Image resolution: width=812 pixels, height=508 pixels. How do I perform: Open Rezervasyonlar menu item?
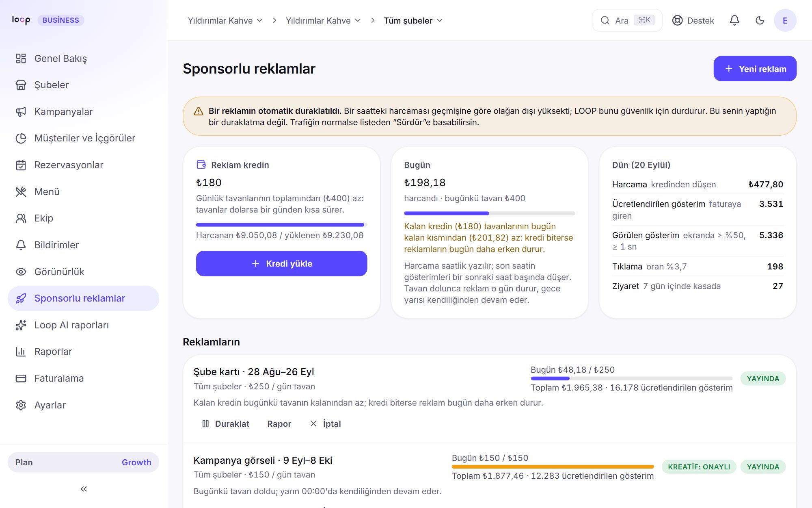83,165
